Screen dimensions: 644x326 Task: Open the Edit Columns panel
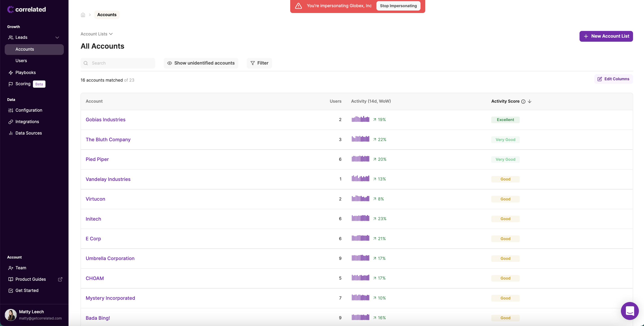point(613,79)
